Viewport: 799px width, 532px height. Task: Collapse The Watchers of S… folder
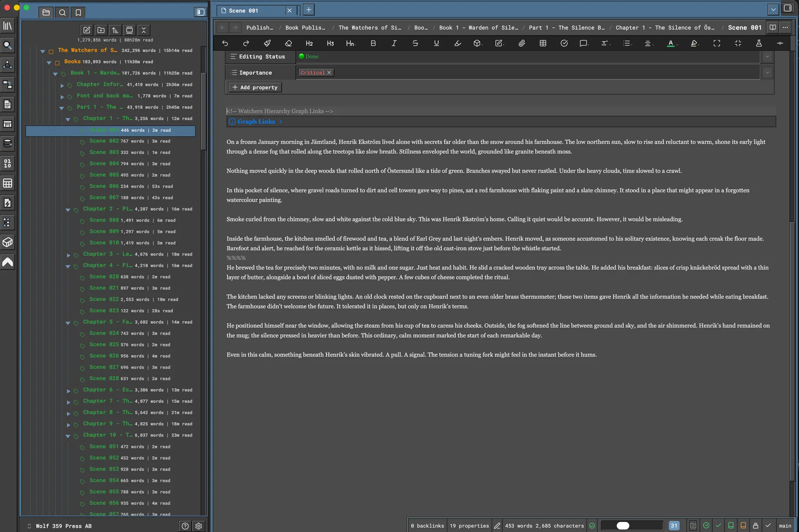[43, 51]
